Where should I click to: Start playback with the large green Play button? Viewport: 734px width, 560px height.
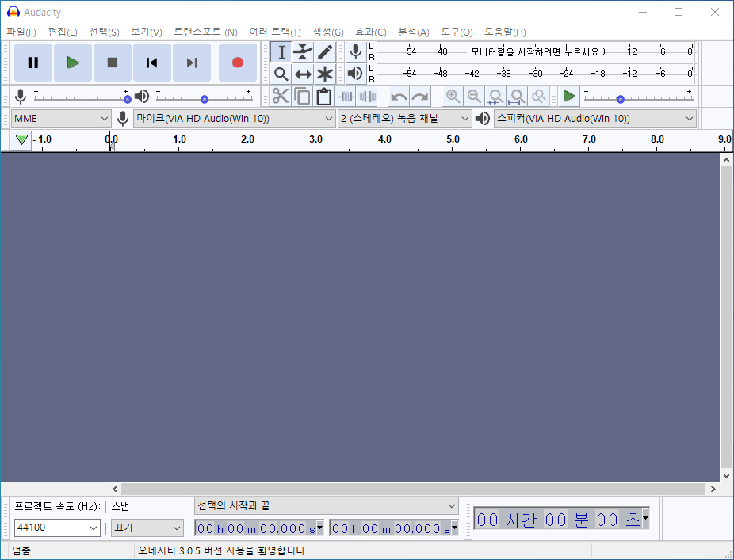coord(73,63)
